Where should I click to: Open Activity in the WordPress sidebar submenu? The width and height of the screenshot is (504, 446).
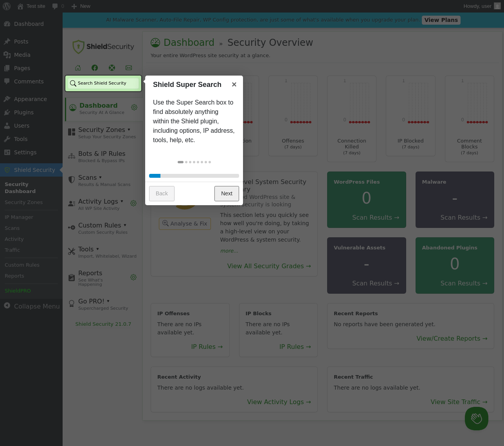[x=14, y=239]
